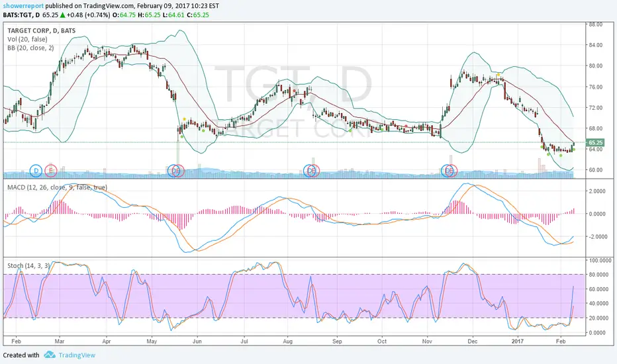Click the 84.00 price axis label
Viewport: 617px width, 364px height.
(x=595, y=45)
